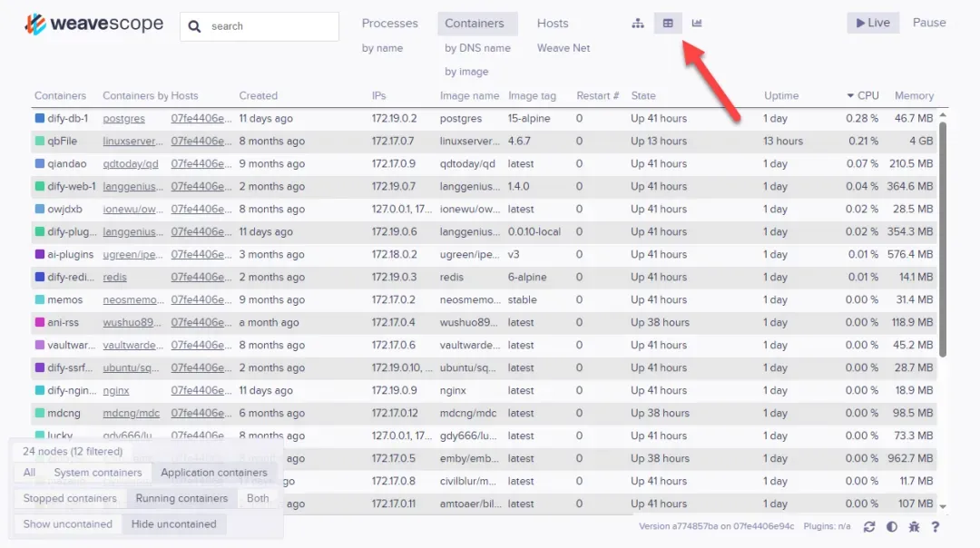Sort table by Restart # column
The image size is (980, 548).
click(x=597, y=95)
